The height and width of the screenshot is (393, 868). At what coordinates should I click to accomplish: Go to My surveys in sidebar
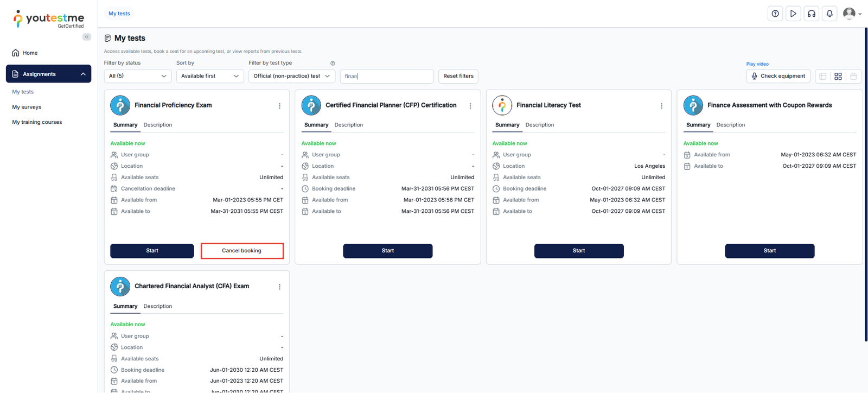tap(27, 107)
